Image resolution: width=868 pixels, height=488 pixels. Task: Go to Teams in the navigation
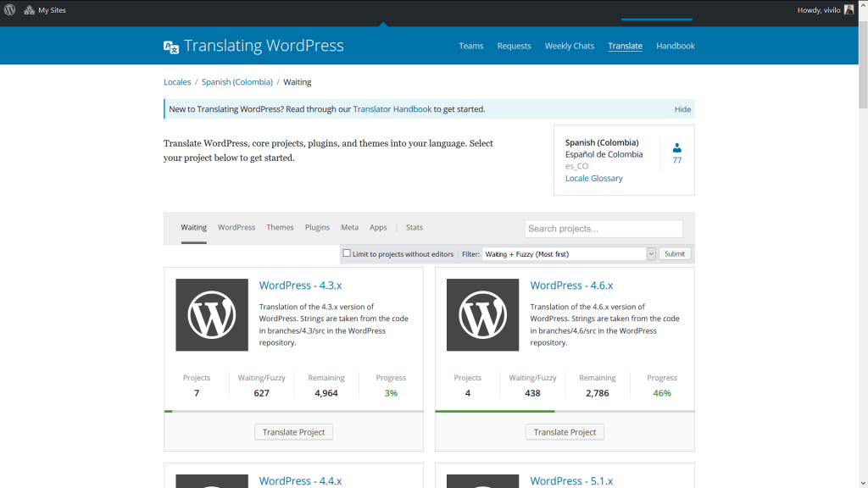pos(471,46)
